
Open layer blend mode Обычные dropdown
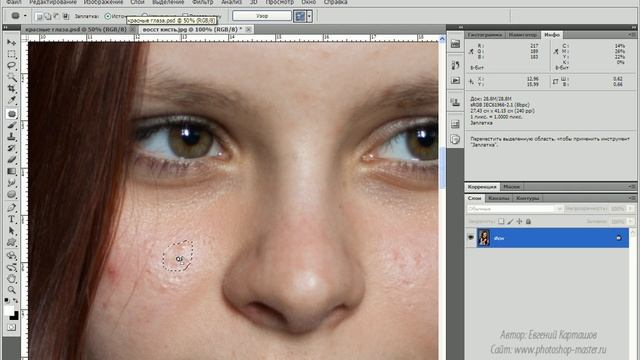point(515,209)
